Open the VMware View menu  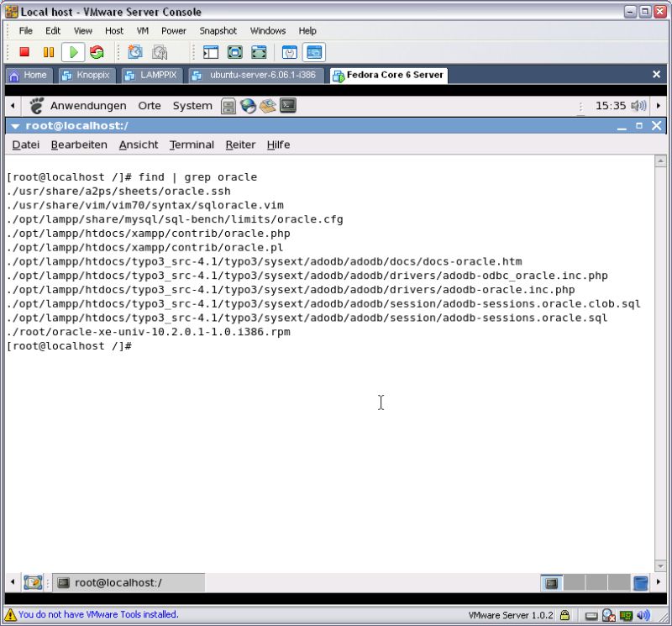(x=82, y=31)
